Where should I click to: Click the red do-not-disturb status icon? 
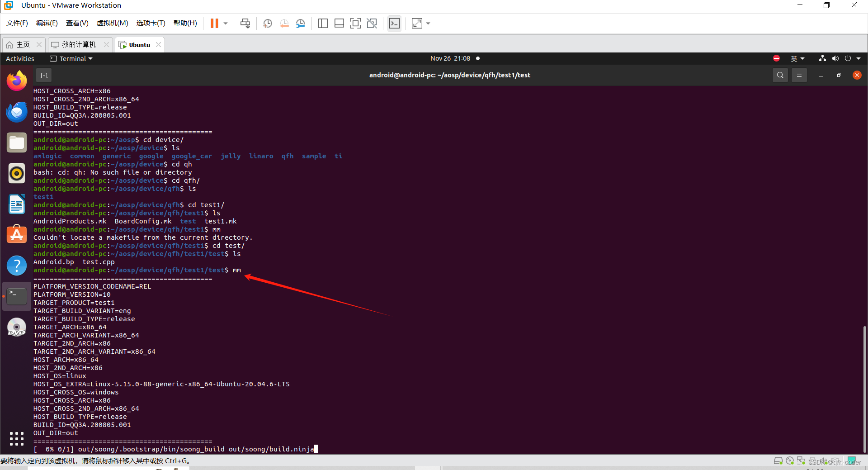tap(776, 58)
